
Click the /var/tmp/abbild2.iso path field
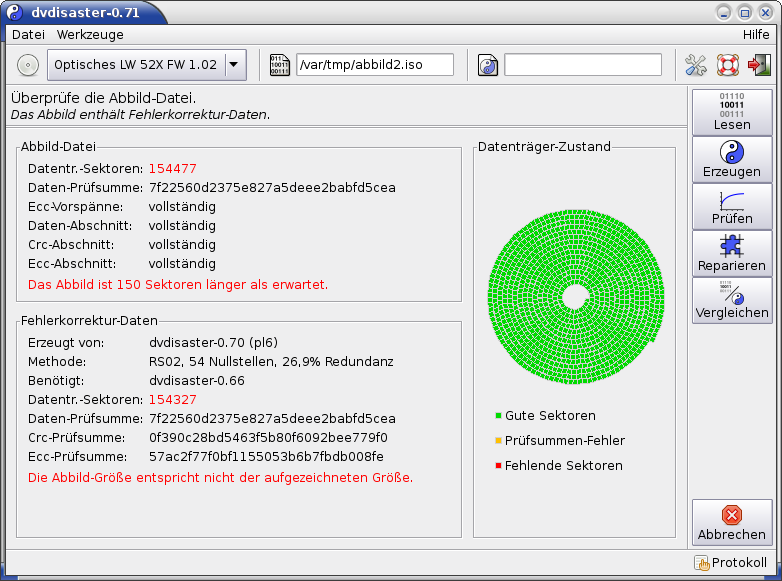click(x=375, y=65)
